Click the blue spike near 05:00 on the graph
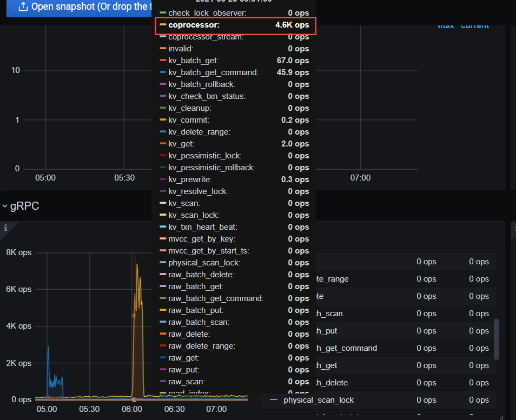 click(x=48, y=347)
